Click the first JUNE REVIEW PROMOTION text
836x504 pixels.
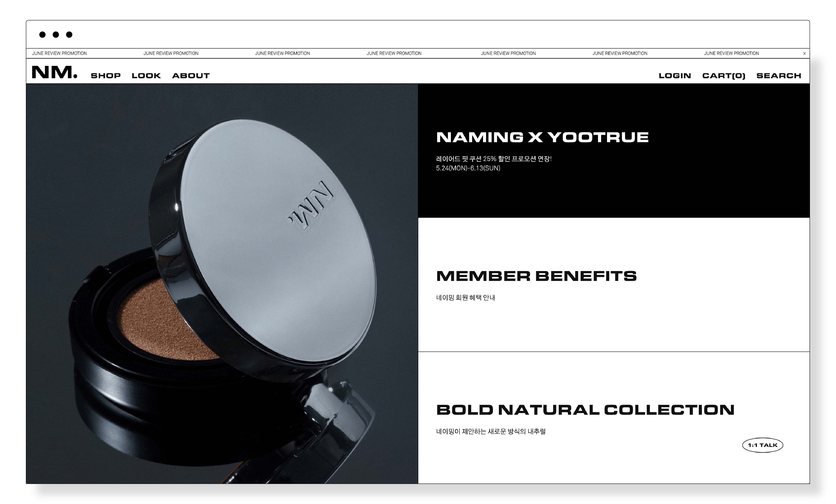(59, 53)
